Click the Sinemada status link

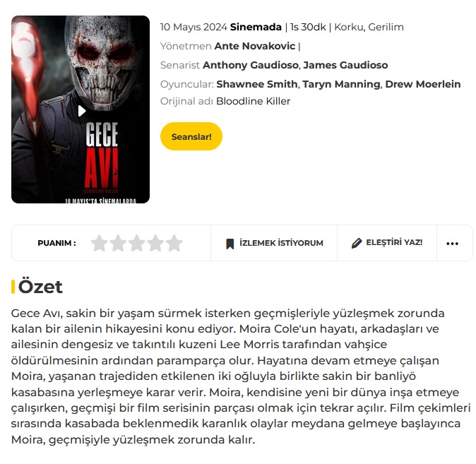pyautogui.click(x=256, y=27)
